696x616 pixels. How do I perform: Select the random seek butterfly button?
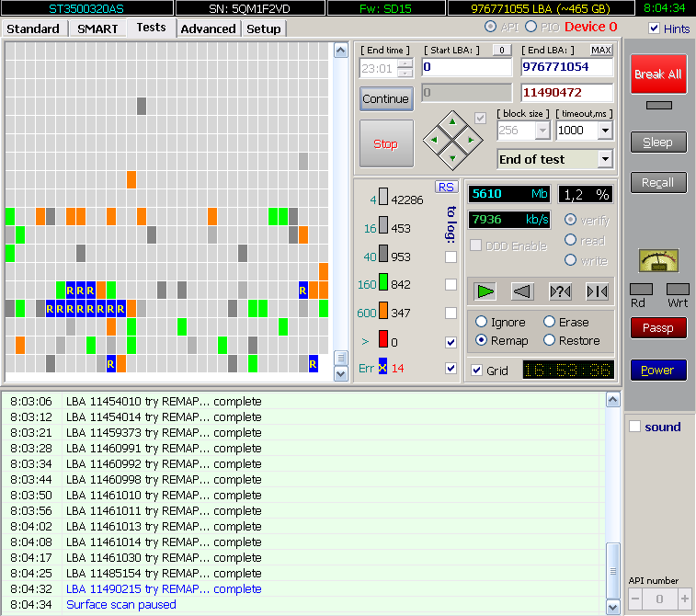pyautogui.click(x=560, y=291)
